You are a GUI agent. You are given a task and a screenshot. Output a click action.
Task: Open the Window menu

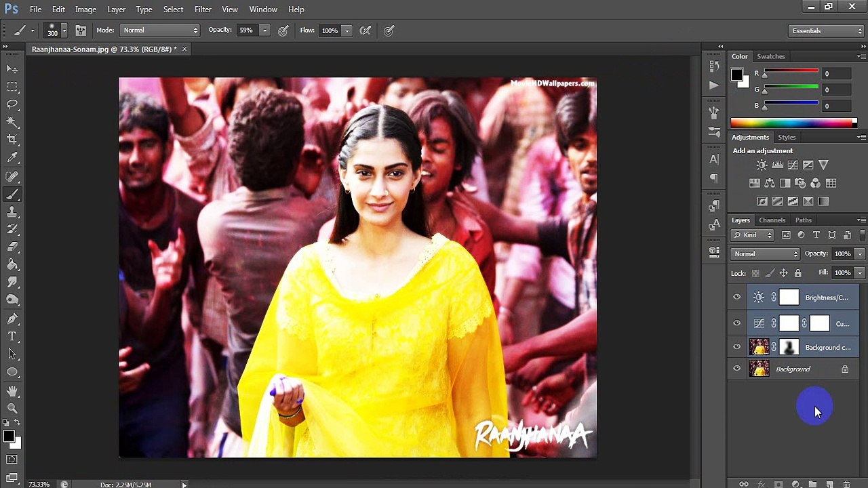point(263,9)
